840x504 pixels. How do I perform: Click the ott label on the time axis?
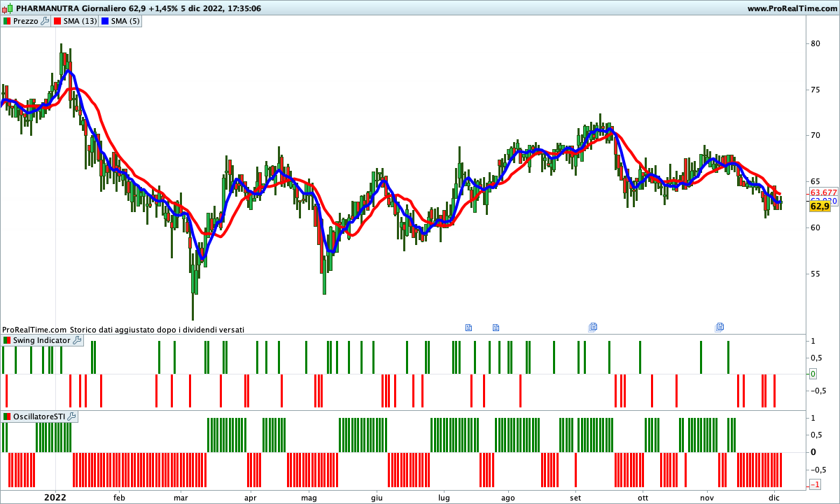point(643,498)
